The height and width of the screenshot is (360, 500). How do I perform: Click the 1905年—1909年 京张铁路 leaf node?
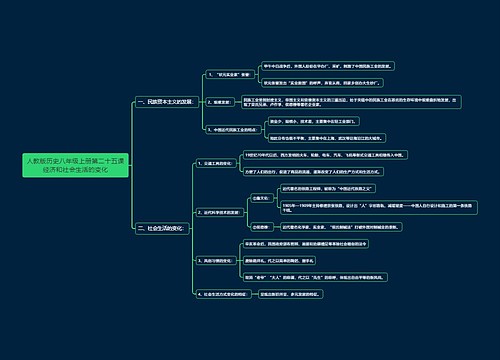tap(379, 208)
